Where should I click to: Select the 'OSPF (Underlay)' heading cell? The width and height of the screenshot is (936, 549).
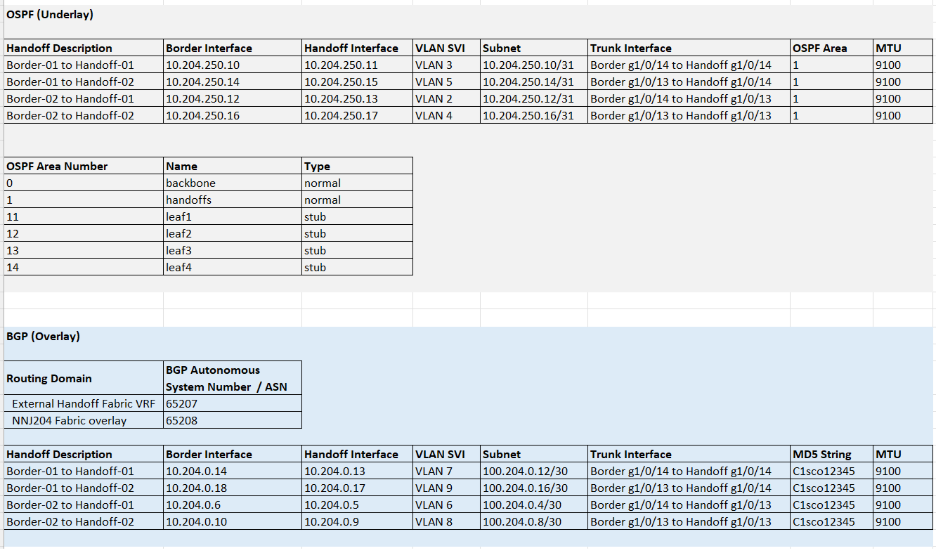click(84, 14)
